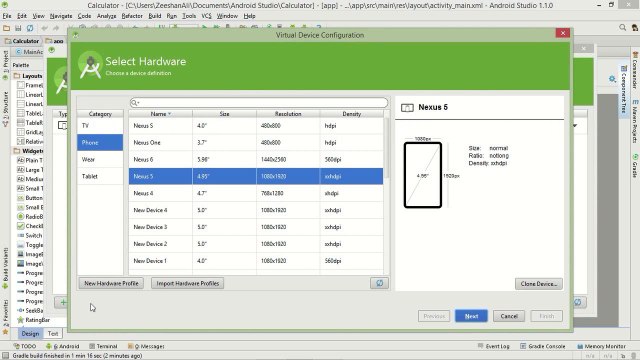This screenshot has height=360, width=640.
Task: Click the Clone Device button
Action: 539,284
